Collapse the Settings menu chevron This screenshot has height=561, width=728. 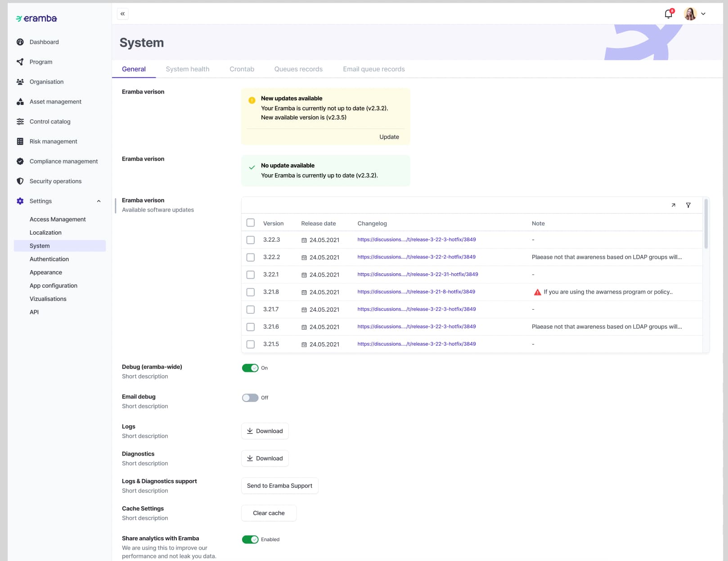click(99, 201)
